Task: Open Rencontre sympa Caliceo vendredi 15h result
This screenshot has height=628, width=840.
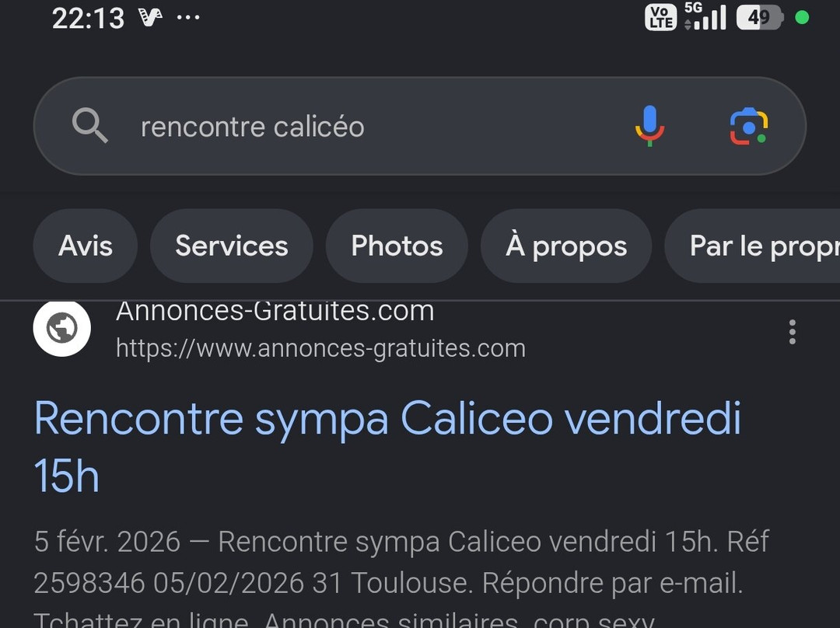Action: click(x=387, y=446)
